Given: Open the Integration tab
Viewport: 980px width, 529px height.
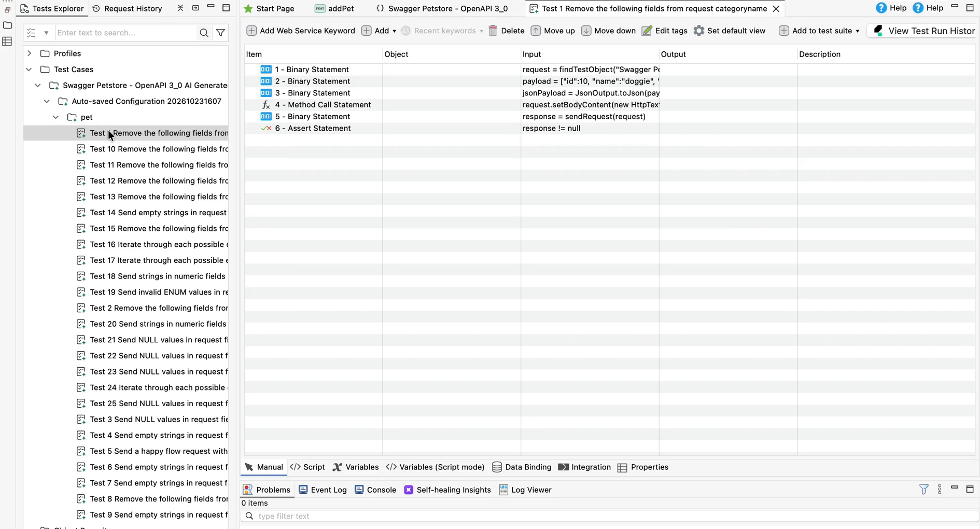Looking at the screenshot, I should (x=584, y=467).
